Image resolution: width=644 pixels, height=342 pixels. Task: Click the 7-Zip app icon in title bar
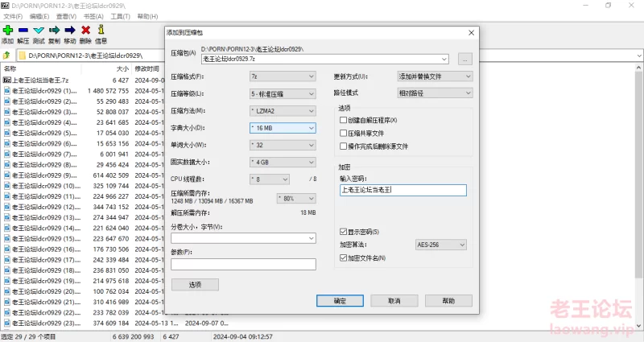(x=5, y=6)
